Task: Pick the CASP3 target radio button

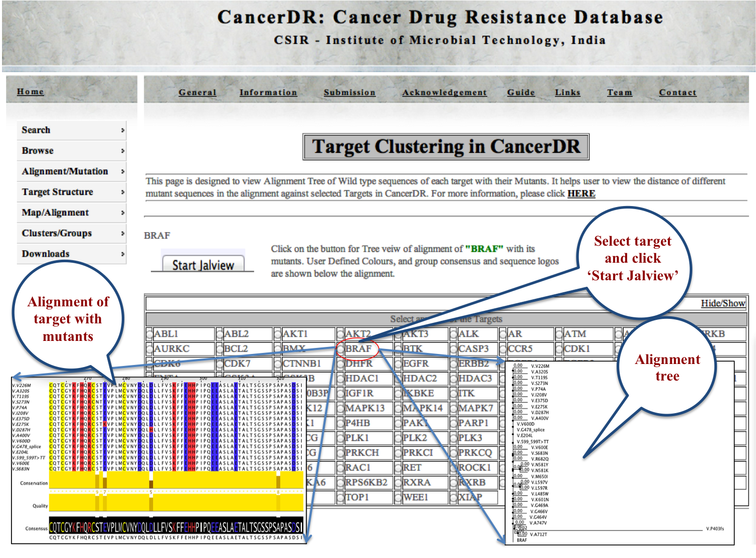Action: [x=453, y=349]
